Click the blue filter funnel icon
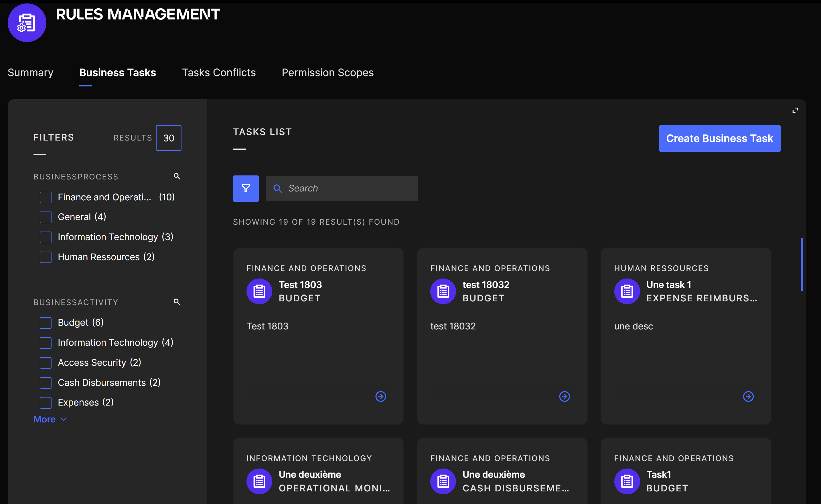The width and height of the screenshot is (821, 504). pyautogui.click(x=246, y=188)
